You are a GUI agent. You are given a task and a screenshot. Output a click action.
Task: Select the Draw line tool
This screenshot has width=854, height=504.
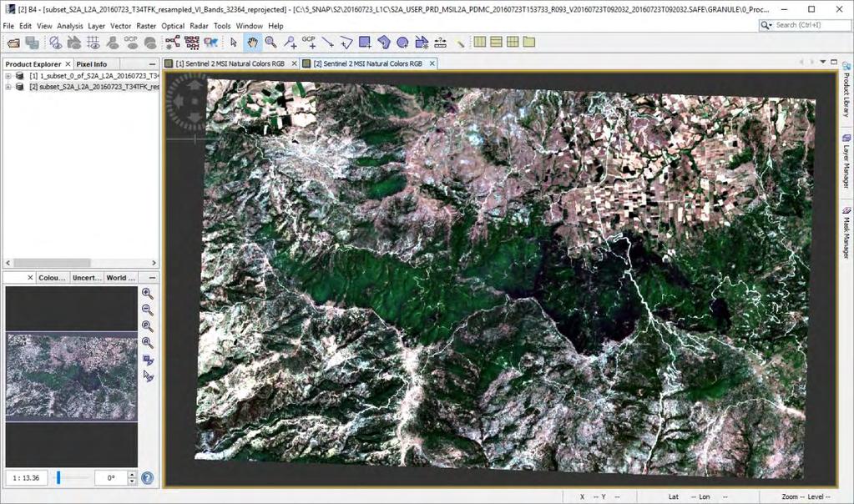click(328, 43)
